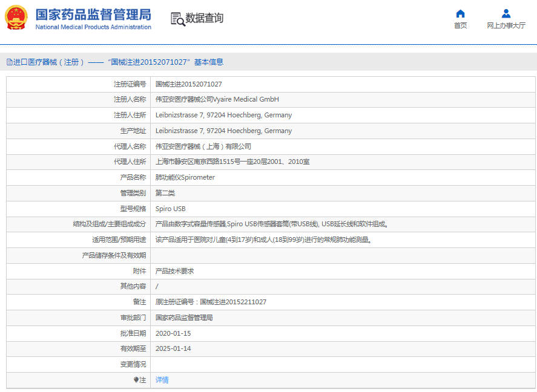Click the Spiro USB model value
Image resolution: width=537 pixels, height=392 pixels.
[171, 209]
